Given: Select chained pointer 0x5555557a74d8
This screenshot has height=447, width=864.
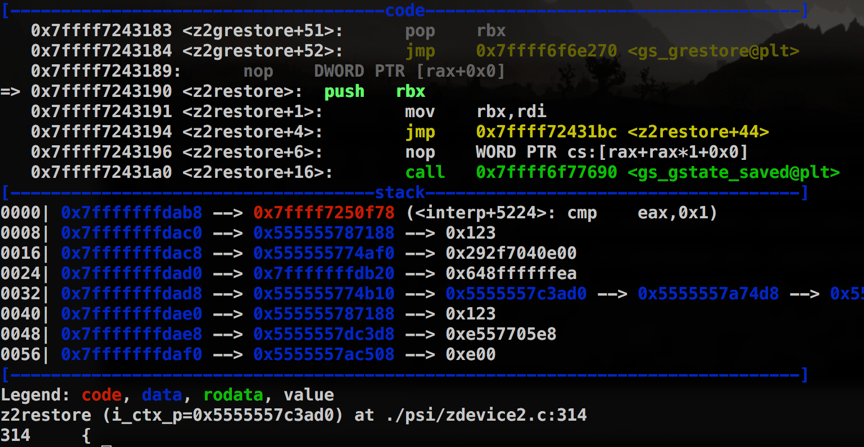Looking at the screenshot, I should (708, 294).
